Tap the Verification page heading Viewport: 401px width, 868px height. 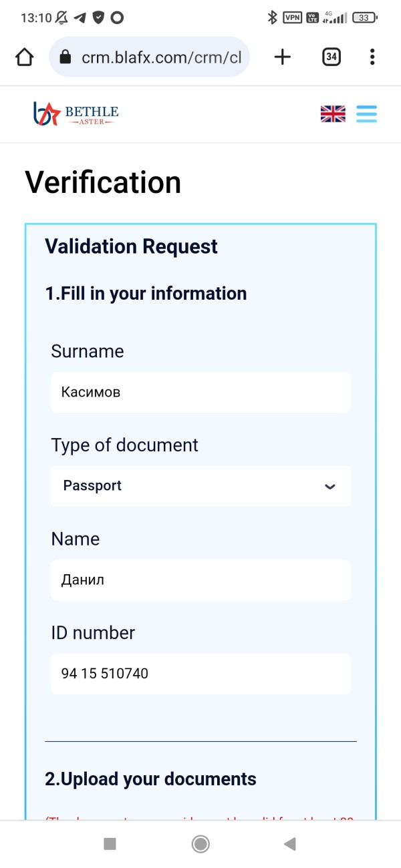[103, 182]
